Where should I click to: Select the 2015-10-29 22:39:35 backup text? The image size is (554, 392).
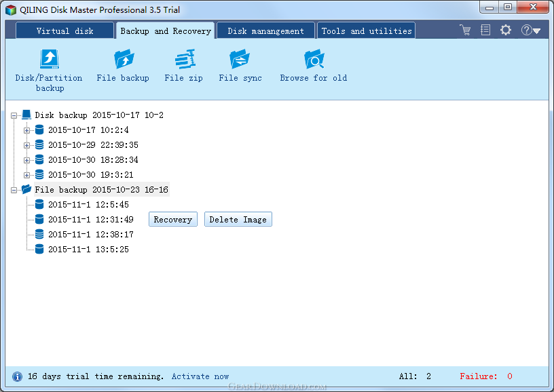(x=93, y=144)
